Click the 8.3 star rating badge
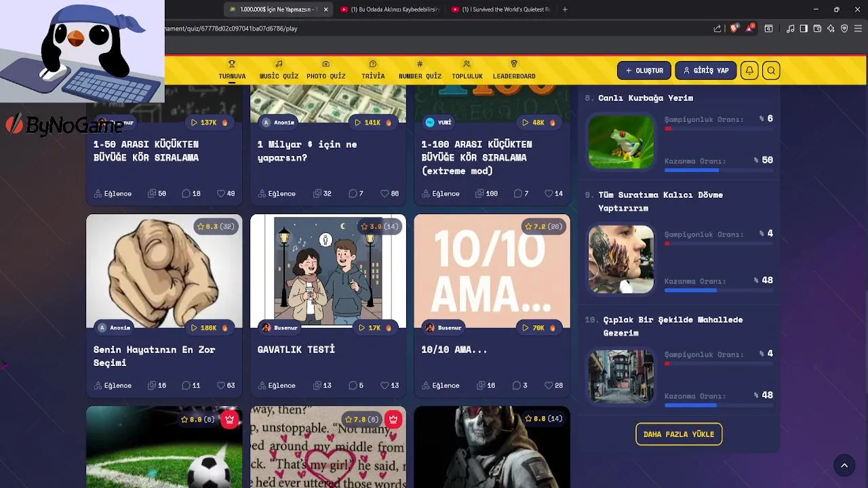The height and width of the screenshot is (488, 868). 216,226
